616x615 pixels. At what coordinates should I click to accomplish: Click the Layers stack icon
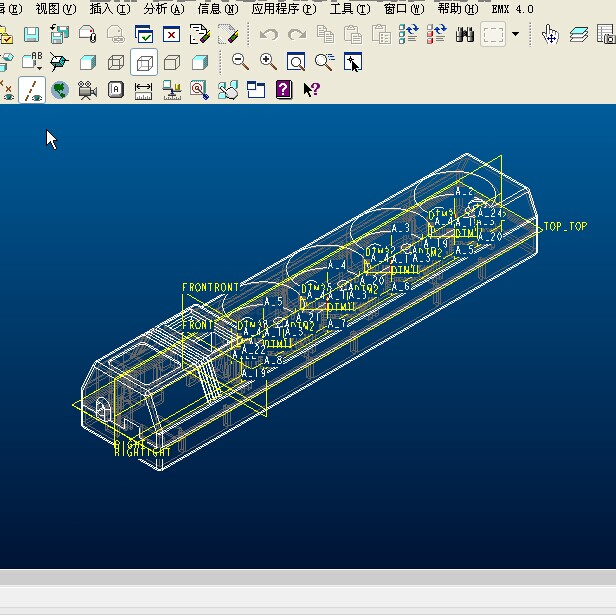click(x=579, y=35)
